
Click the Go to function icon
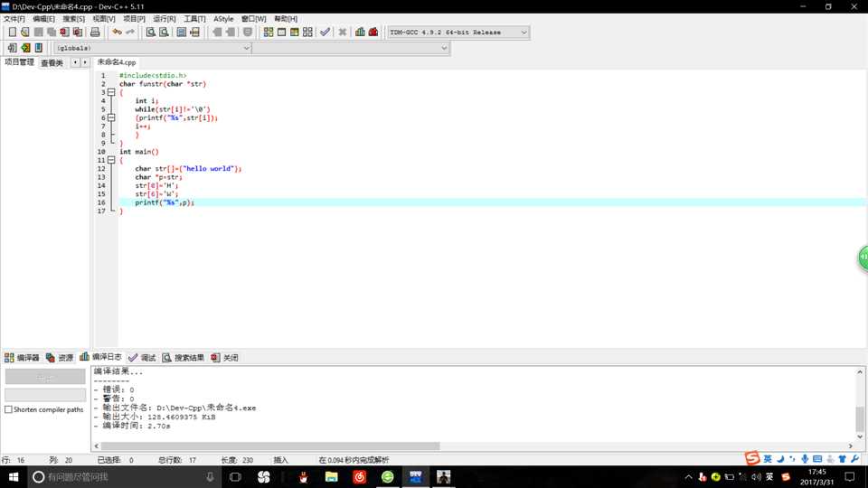182,33
